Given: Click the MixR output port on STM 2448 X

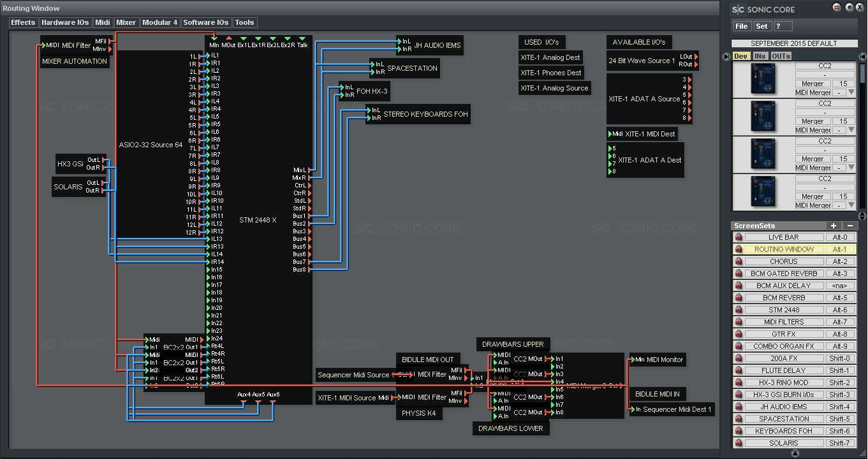Looking at the screenshot, I should point(310,178).
